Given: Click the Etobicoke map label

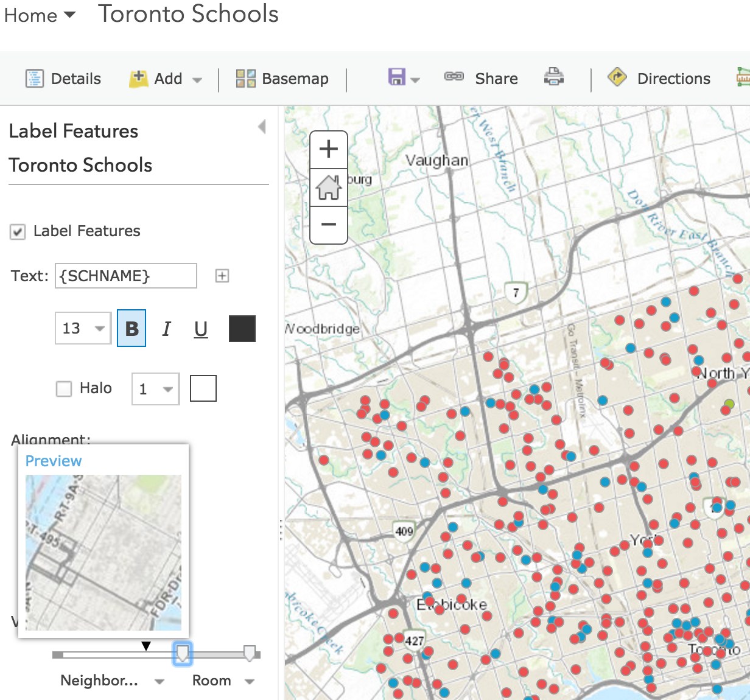Looking at the screenshot, I should (x=452, y=604).
